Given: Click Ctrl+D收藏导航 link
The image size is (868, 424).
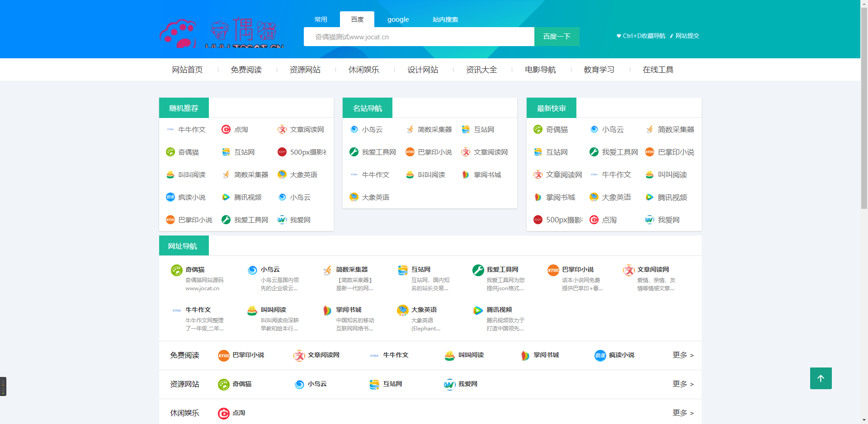Looking at the screenshot, I should (x=644, y=36).
